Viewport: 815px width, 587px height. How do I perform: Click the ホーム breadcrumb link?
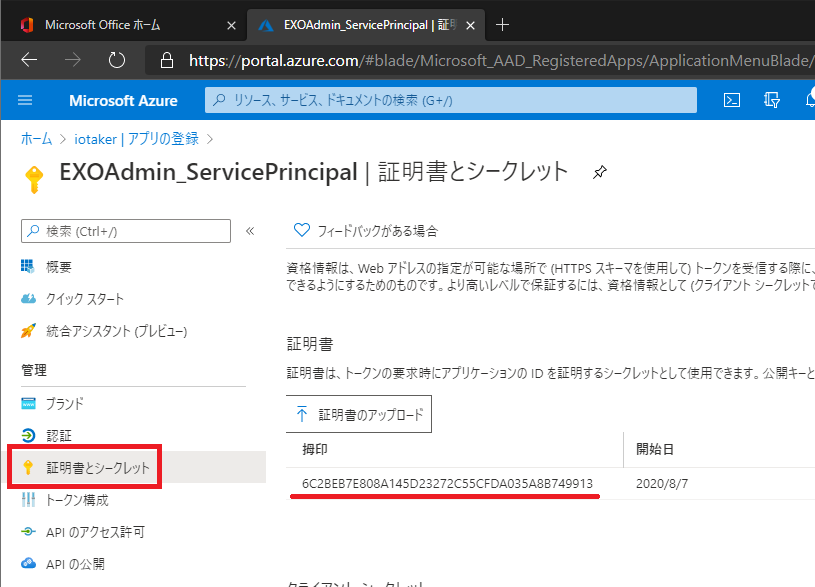click(36, 138)
